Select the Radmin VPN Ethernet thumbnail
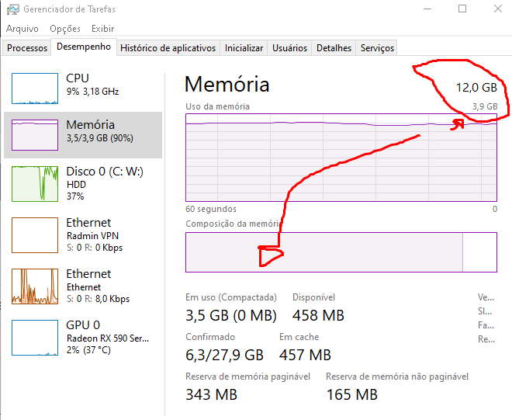This screenshot has height=420, width=512. coord(35,235)
